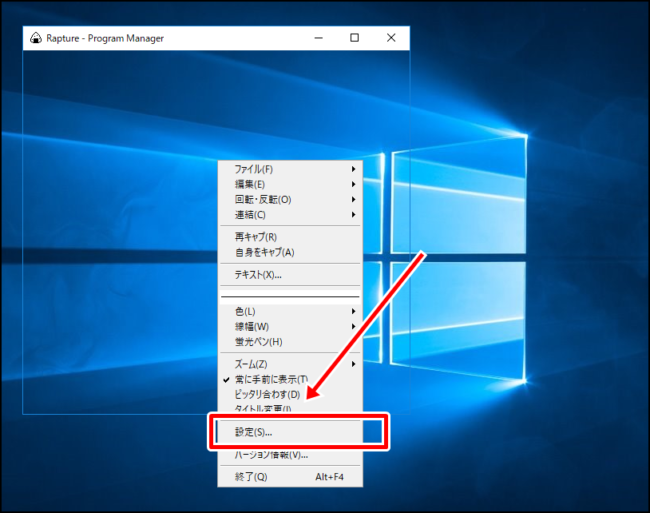The width and height of the screenshot is (650, 513).
Task: Open the 回転・反転(O) submenu
Action: [x=290, y=200]
